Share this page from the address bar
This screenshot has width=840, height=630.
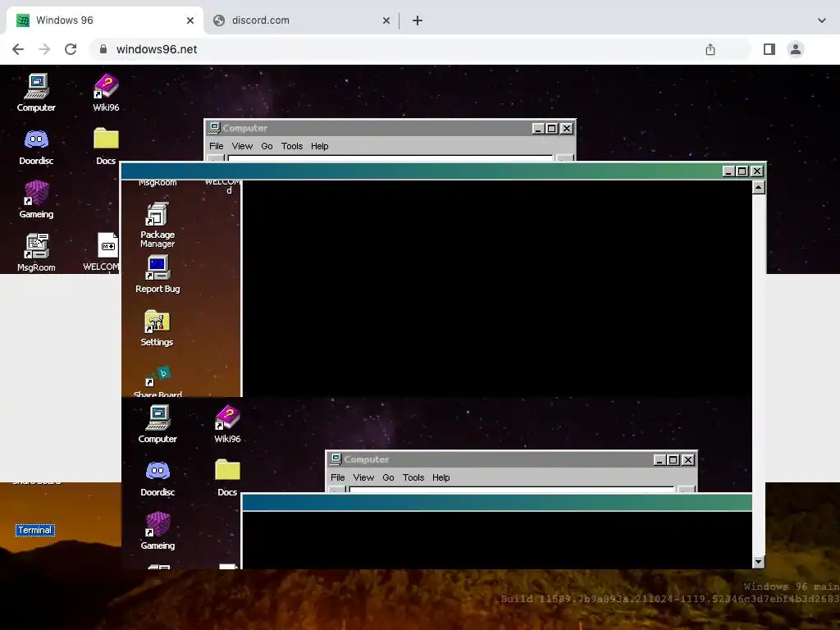(710, 49)
